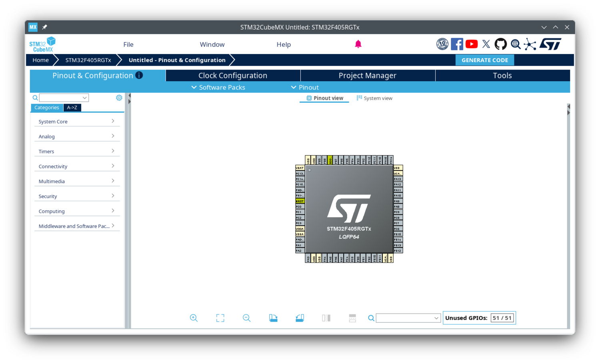Select the zoom out tool
Screen dimensions: 600x364
[246, 318]
